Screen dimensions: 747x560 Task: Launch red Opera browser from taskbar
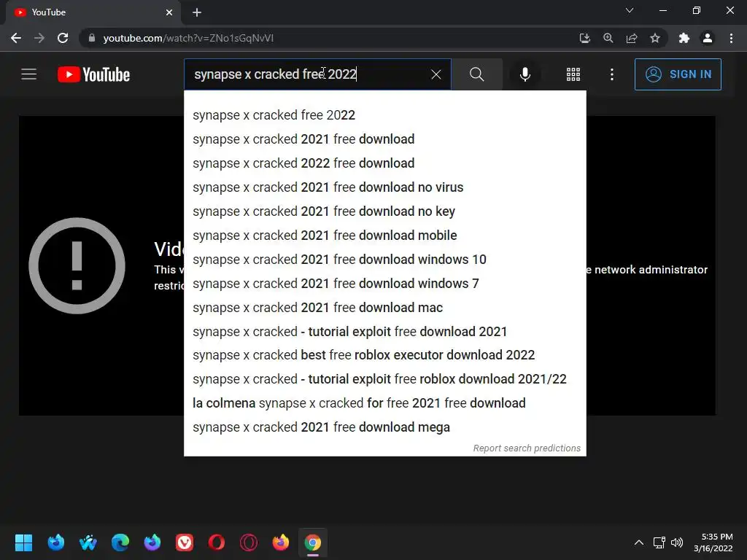click(x=216, y=542)
